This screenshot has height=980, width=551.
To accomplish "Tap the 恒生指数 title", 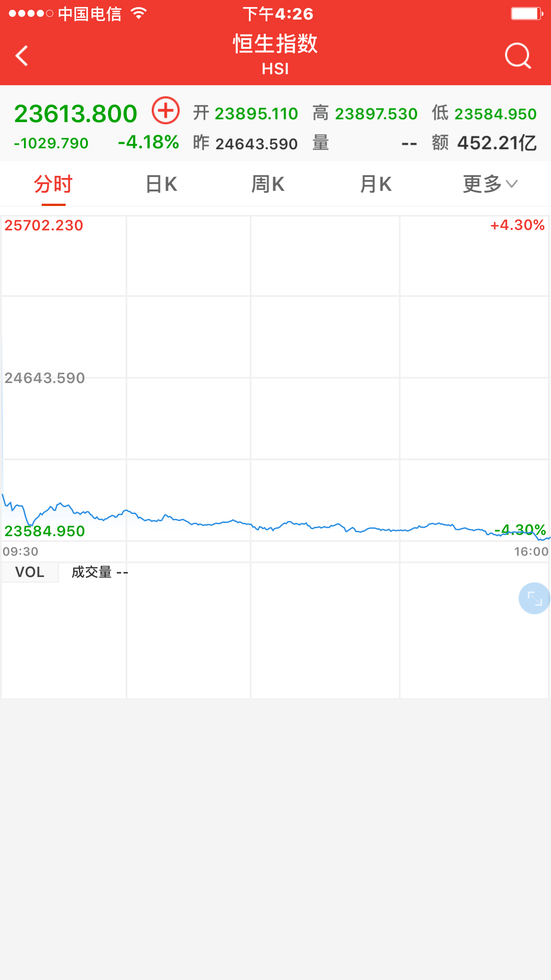I will pyautogui.click(x=275, y=44).
